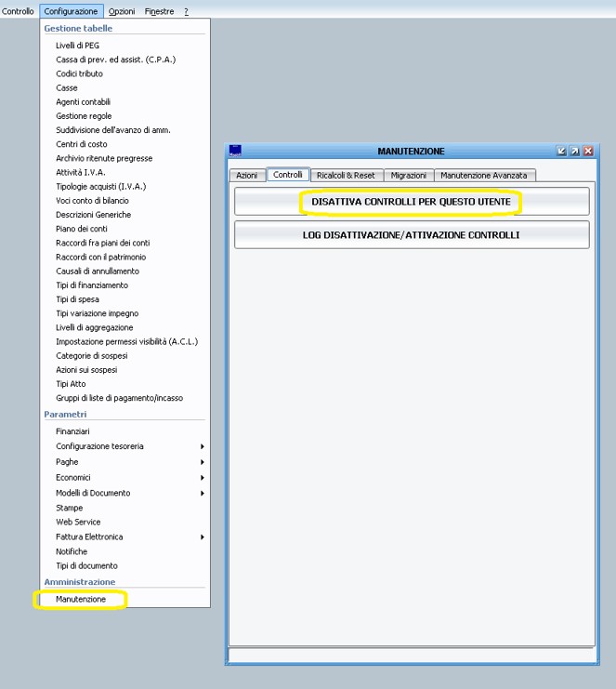Choose Codici tributo from the menu
616x689 pixels.
(x=80, y=73)
